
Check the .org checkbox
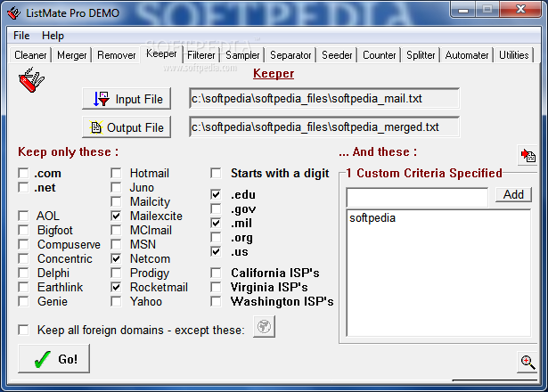coord(216,238)
